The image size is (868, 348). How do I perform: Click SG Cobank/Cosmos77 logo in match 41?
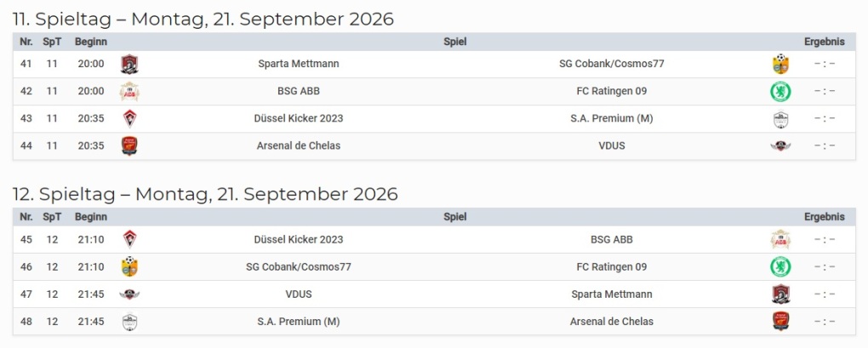tap(780, 64)
